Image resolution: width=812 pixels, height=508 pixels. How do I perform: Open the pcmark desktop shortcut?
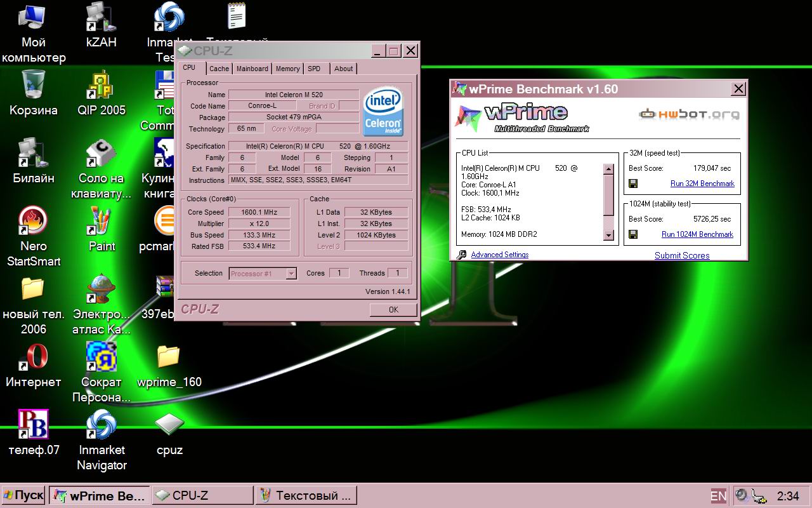(165, 221)
